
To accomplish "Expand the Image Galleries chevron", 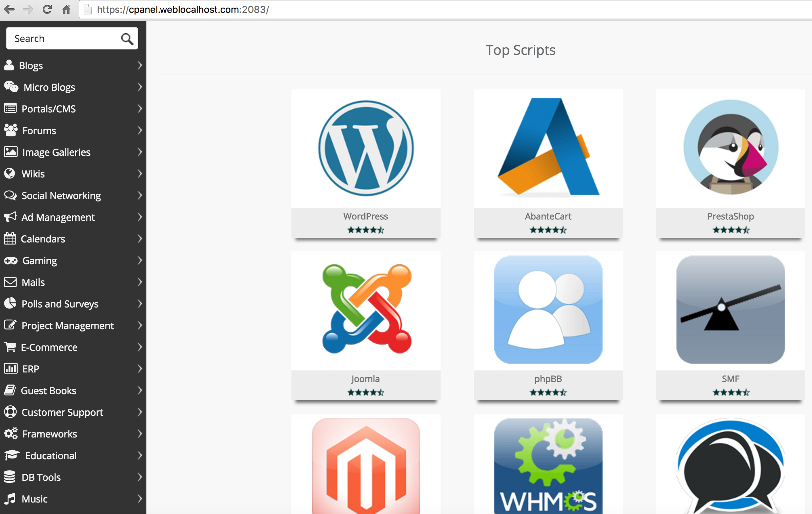I will [x=140, y=152].
